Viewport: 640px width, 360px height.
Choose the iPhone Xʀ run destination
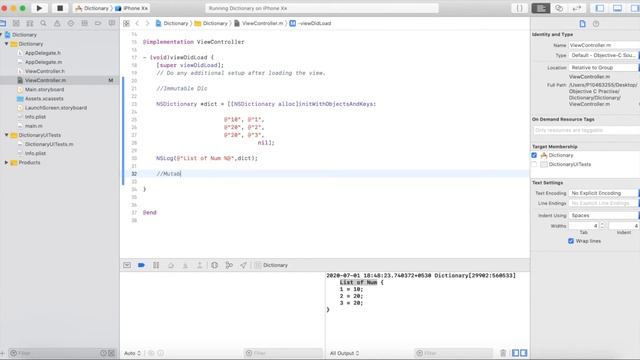coord(132,8)
